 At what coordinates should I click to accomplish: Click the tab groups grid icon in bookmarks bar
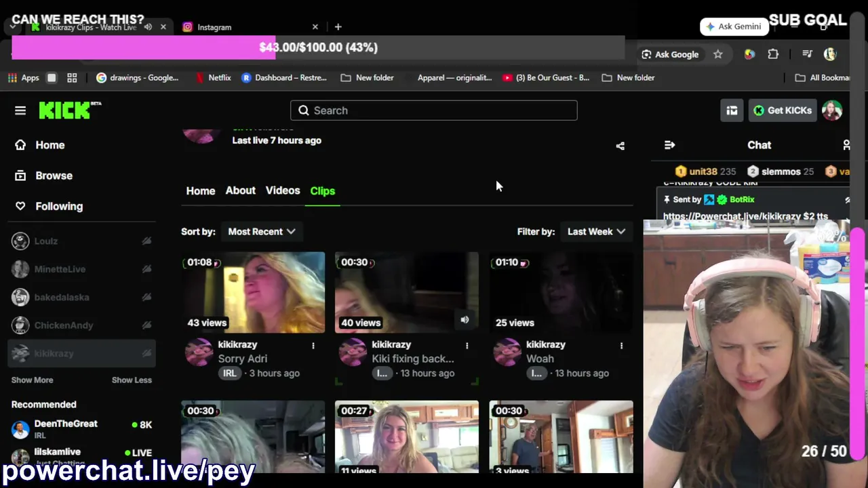72,78
